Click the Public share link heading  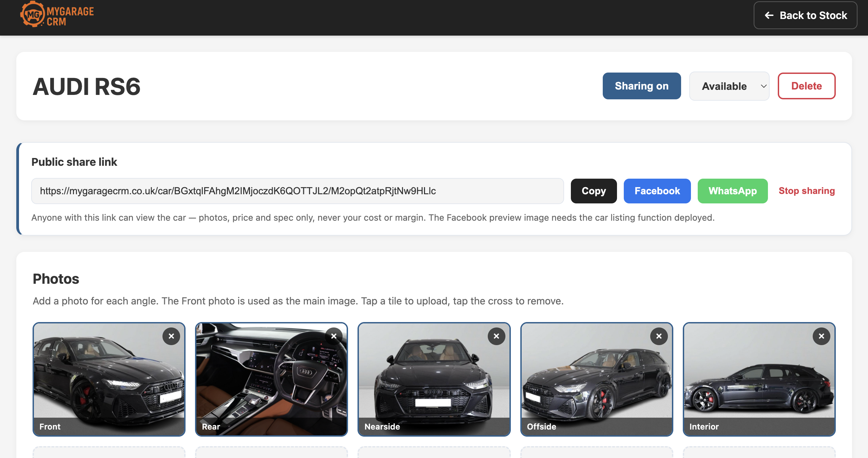click(x=74, y=162)
